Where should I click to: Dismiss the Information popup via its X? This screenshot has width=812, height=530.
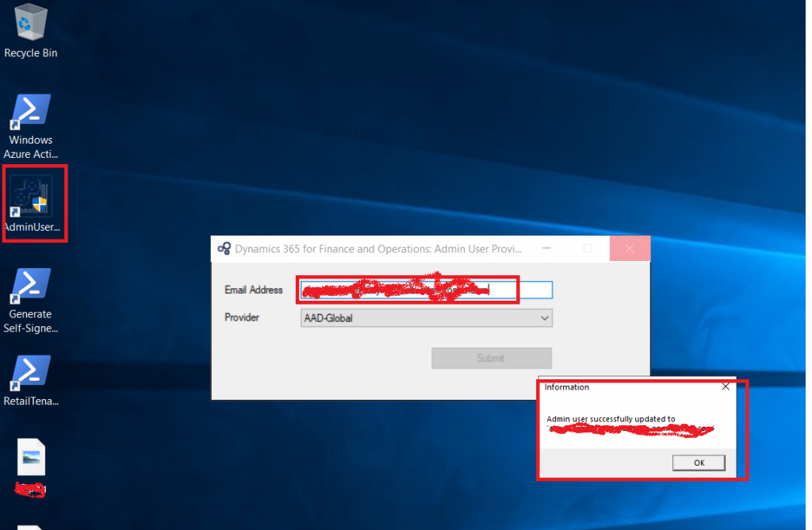pos(725,387)
